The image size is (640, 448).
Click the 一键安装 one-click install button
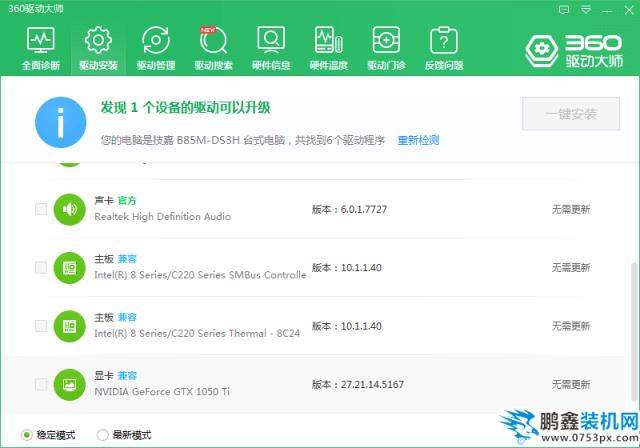[571, 114]
